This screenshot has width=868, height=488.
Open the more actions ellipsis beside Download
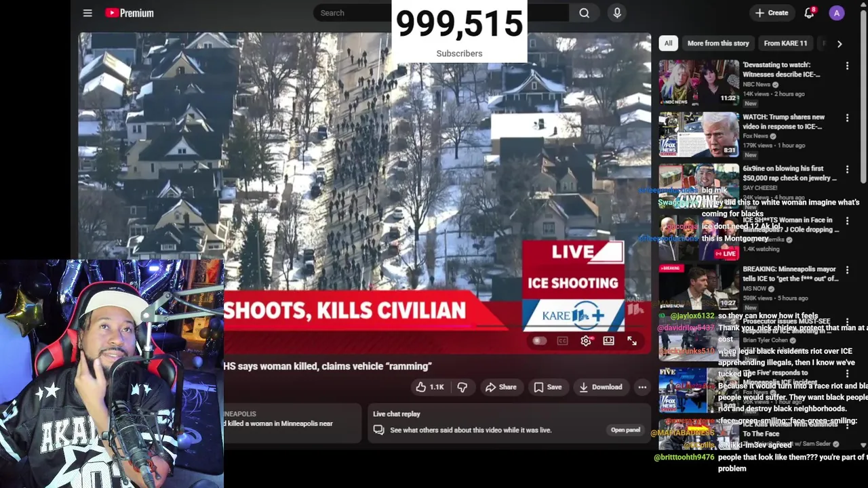(x=642, y=387)
